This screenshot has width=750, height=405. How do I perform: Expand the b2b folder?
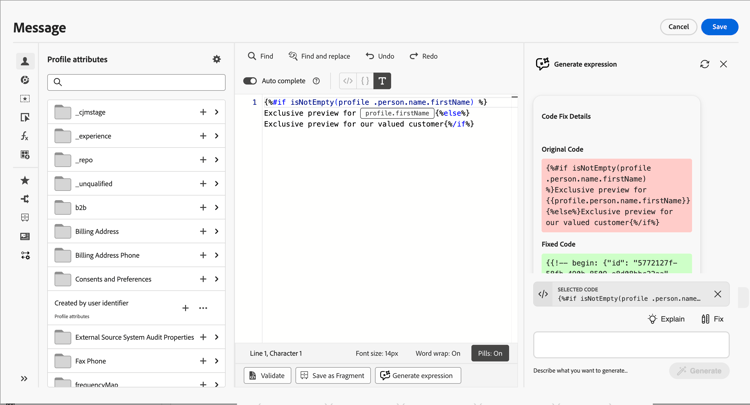point(217,208)
